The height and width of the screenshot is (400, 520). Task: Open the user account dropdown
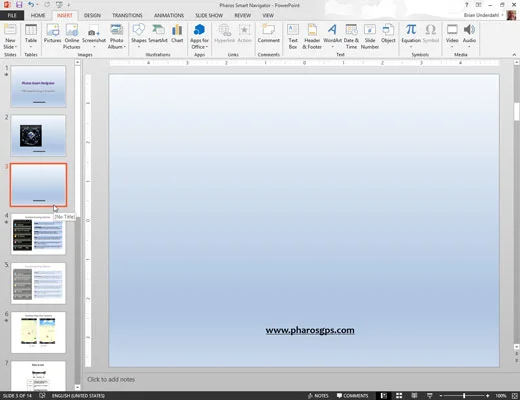click(503, 15)
